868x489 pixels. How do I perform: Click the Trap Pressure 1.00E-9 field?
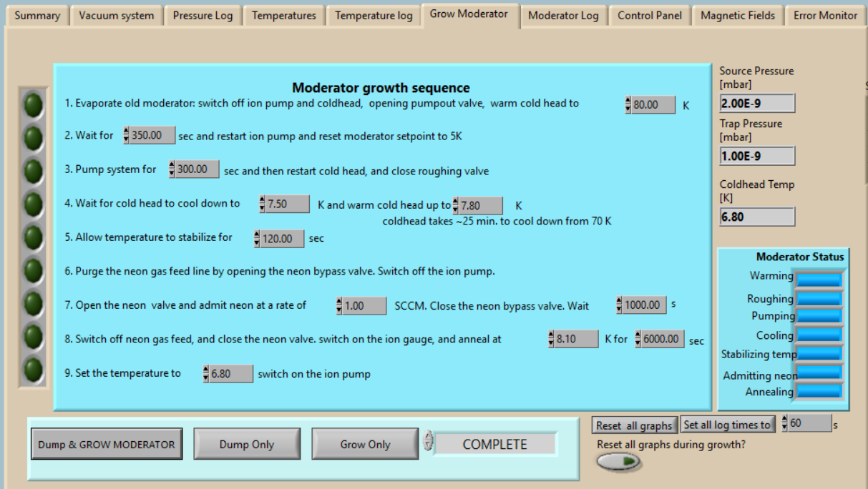tap(758, 156)
